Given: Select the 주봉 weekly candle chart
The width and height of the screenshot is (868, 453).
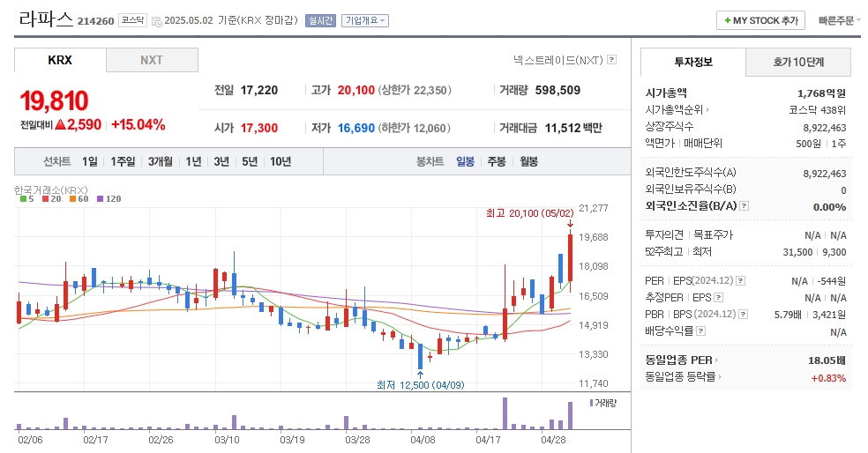Looking at the screenshot, I should 497,161.
